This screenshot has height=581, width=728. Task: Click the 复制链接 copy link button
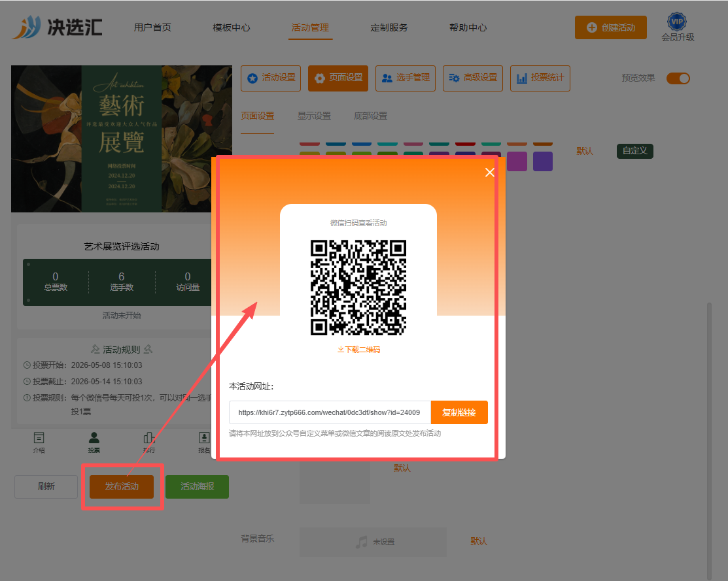click(459, 412)
